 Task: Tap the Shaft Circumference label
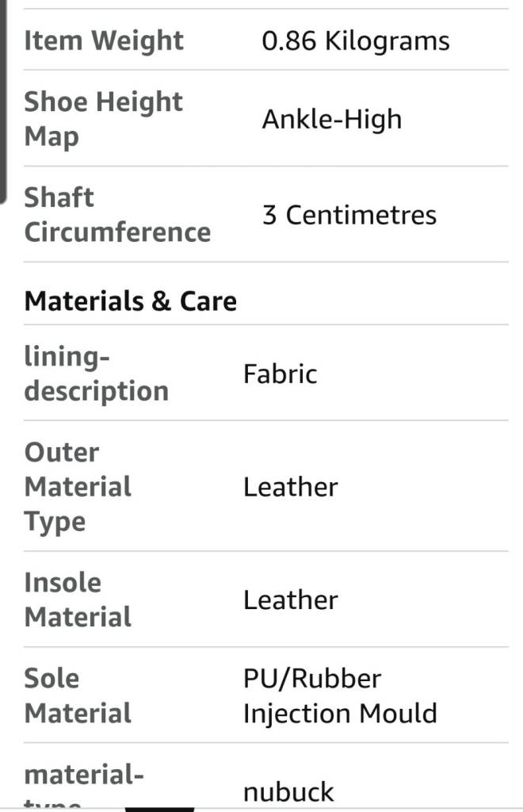coord(117,215)
